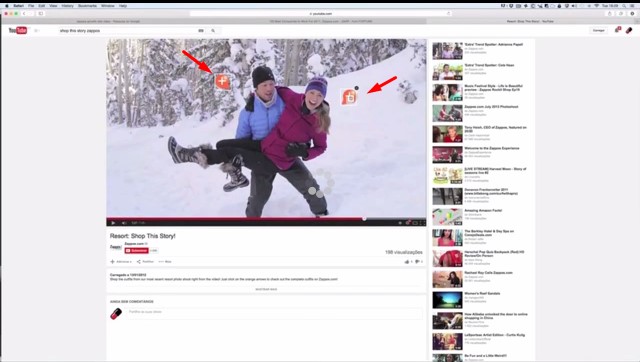Open Rachael Ray Calls Zappos.com video
The width and height of the screenshot is (640, 362).
[x=488, y=273]
